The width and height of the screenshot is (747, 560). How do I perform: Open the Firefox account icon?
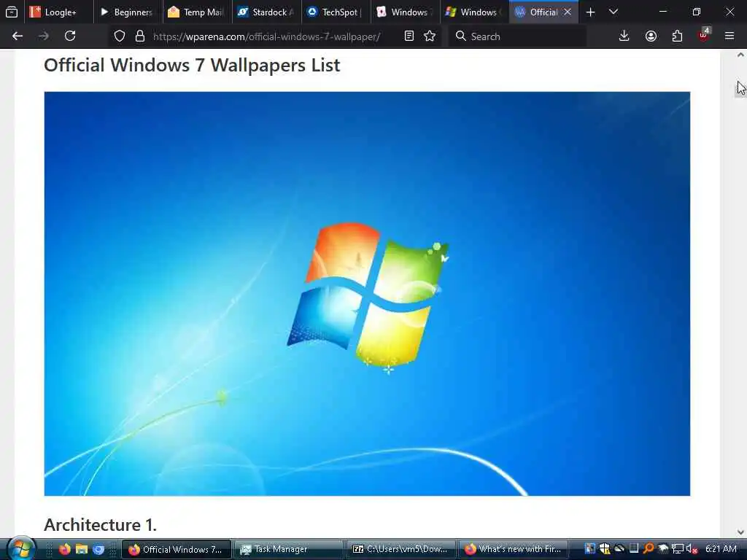coord(651,36)
